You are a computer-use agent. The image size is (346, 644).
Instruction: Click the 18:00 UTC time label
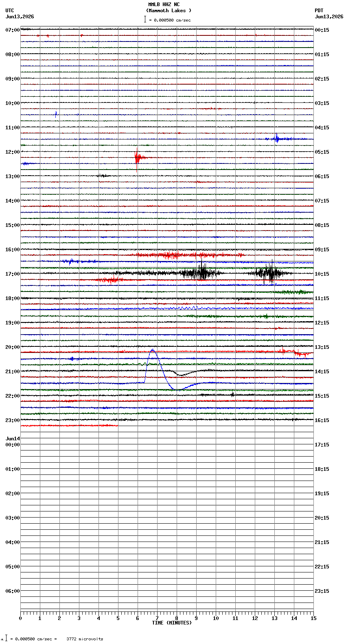click(x=13, y=298)
